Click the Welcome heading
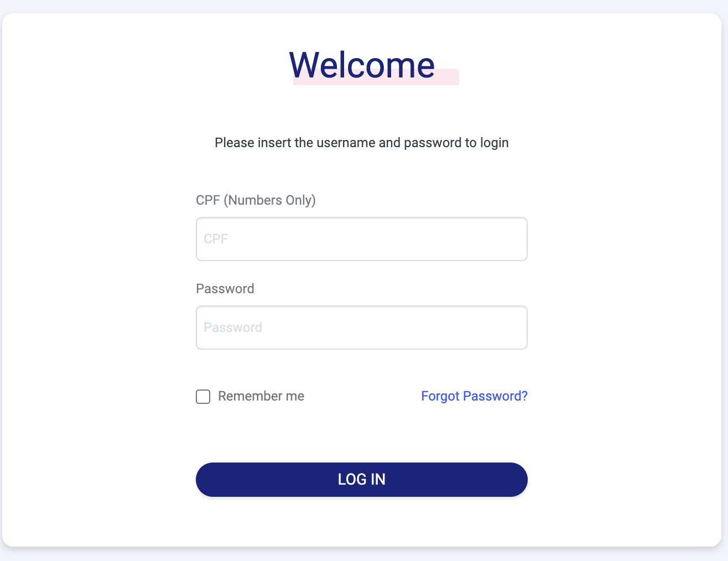The width and height of the screenshot is (728, 561). pyautogui.click(x=362, y=65)
